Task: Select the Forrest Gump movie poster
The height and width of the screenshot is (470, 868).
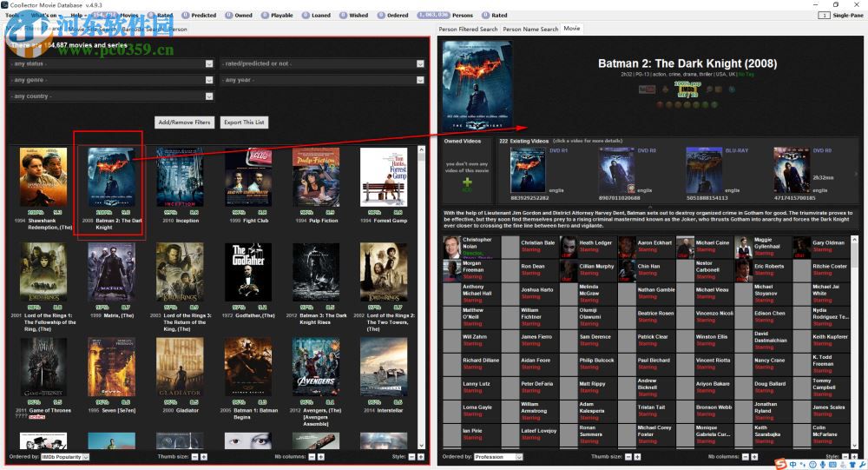Action: 384,177
